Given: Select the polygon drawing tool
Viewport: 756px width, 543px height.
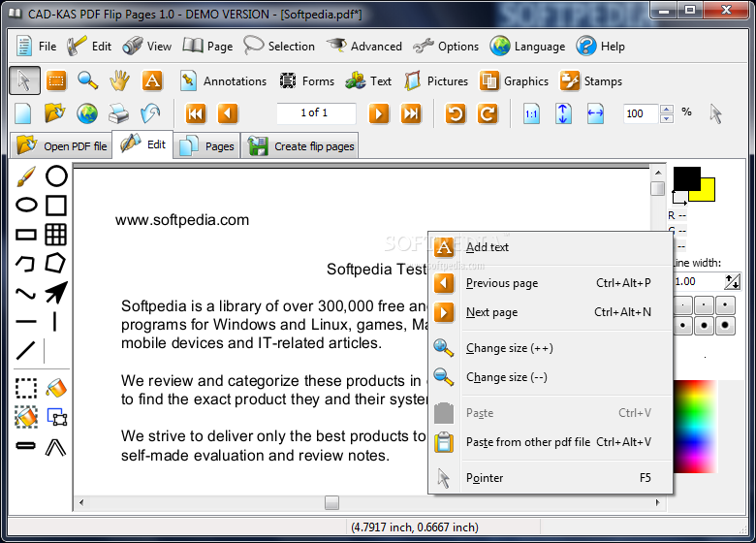Looking at the screenshot, I should pos(55,264).
